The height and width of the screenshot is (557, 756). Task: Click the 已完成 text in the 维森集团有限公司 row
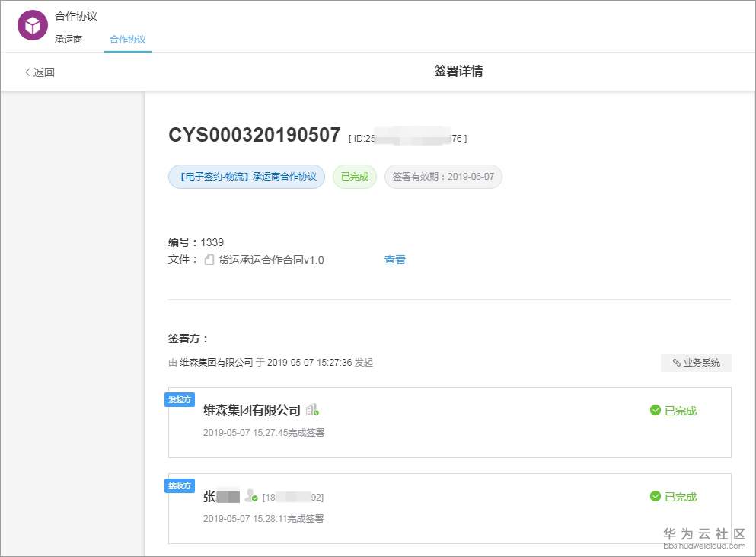click(681, 411)
